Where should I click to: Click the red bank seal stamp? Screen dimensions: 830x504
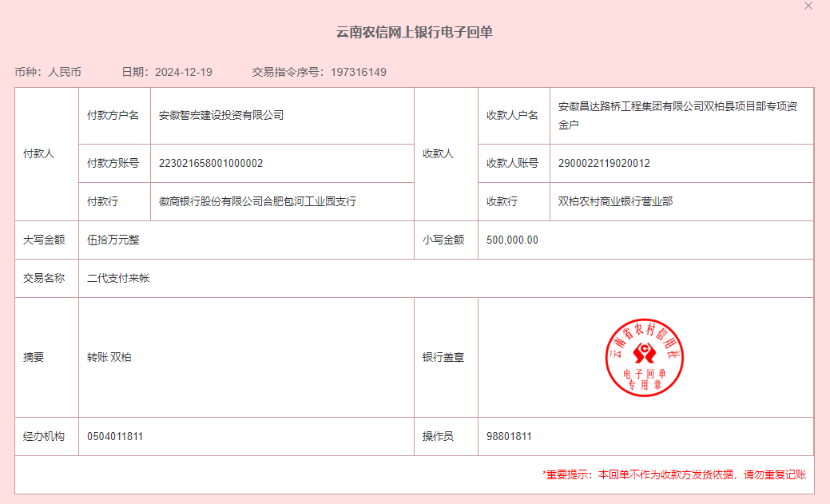644,357
